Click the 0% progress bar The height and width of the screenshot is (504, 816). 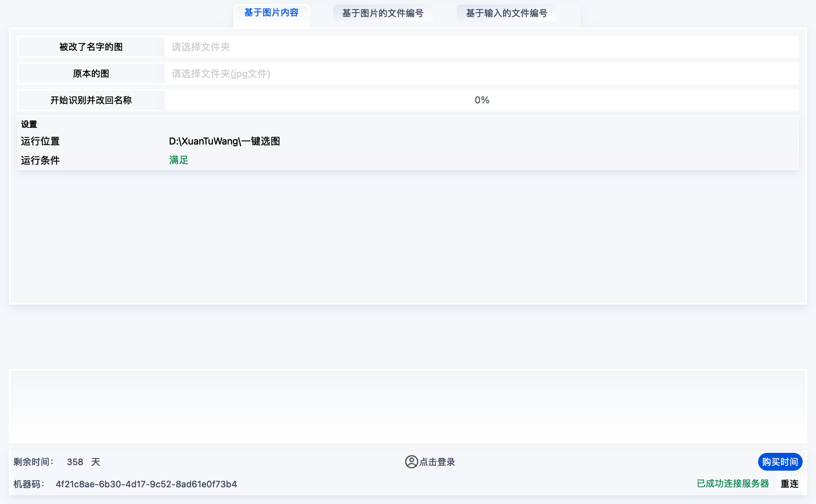(482, 100)
